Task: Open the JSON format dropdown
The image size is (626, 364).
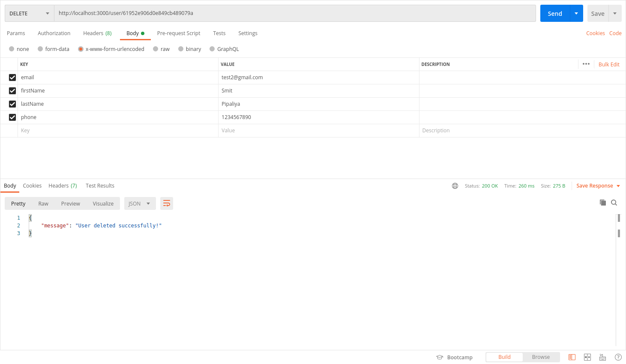Action: tap(140, 203)
